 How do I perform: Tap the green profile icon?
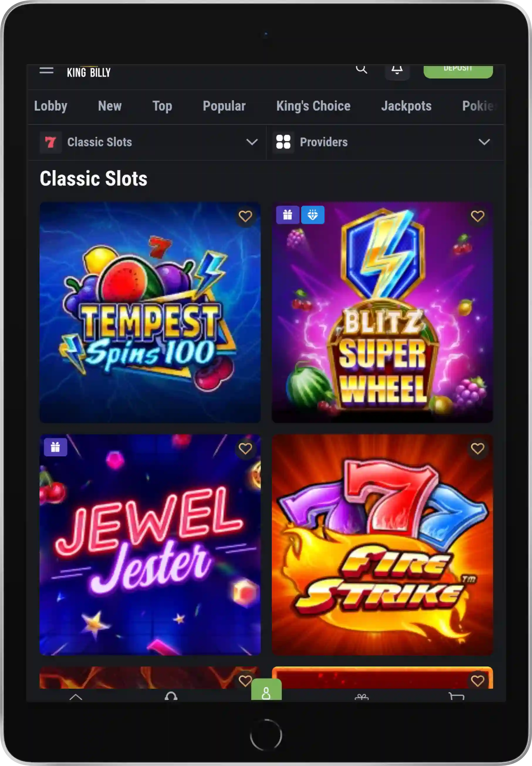point(266,690)
